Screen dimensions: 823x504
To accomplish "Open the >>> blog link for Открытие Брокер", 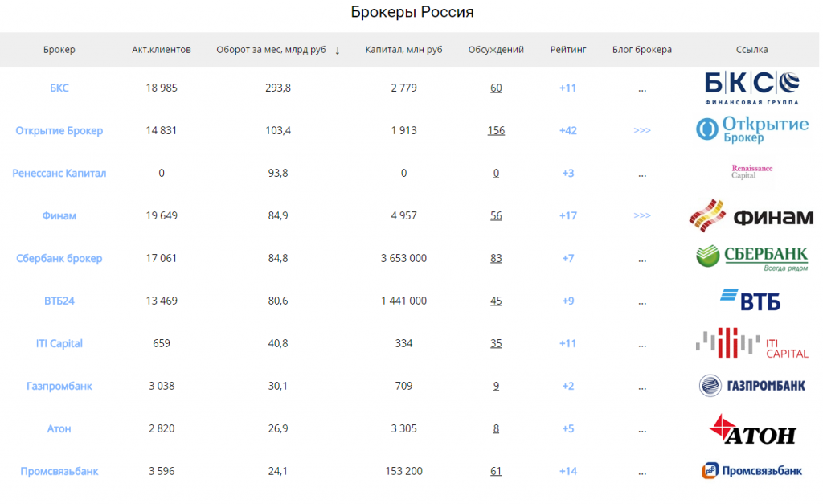I will pos(642,130).
